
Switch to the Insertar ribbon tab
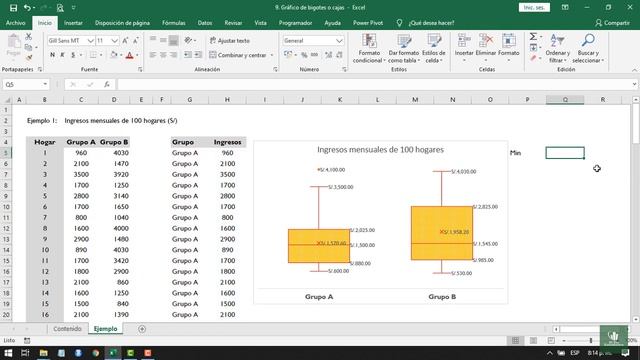[73, 23]
